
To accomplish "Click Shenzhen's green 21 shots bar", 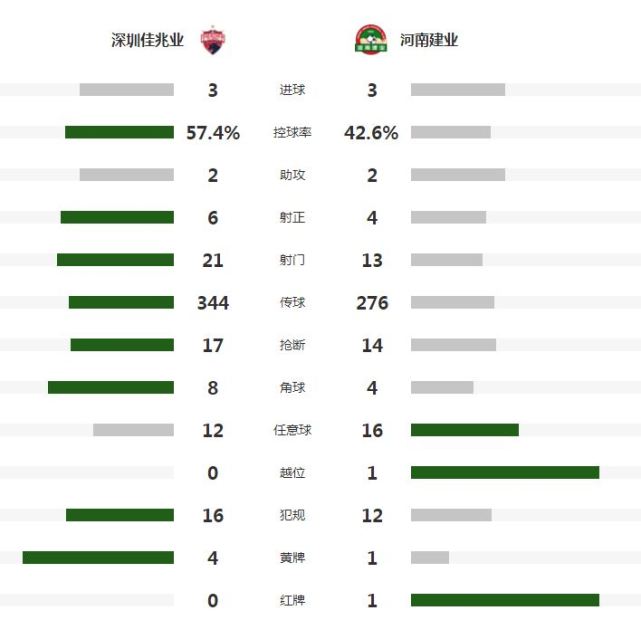I will tap(115, 260).
